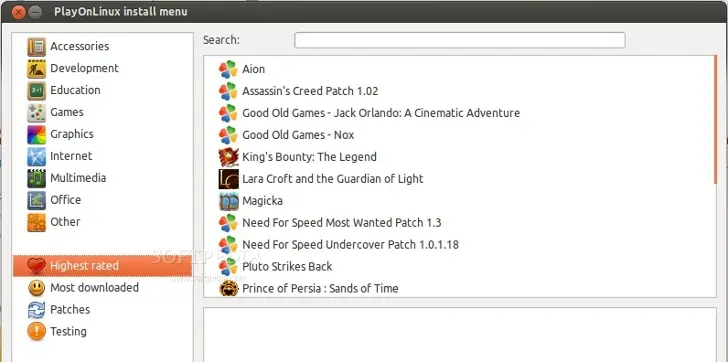This screenshot has width=728, height=362.
Task: Pick Prince of Persia : Sands of Time
Action: pyautogui.click(x=320, y=289)
